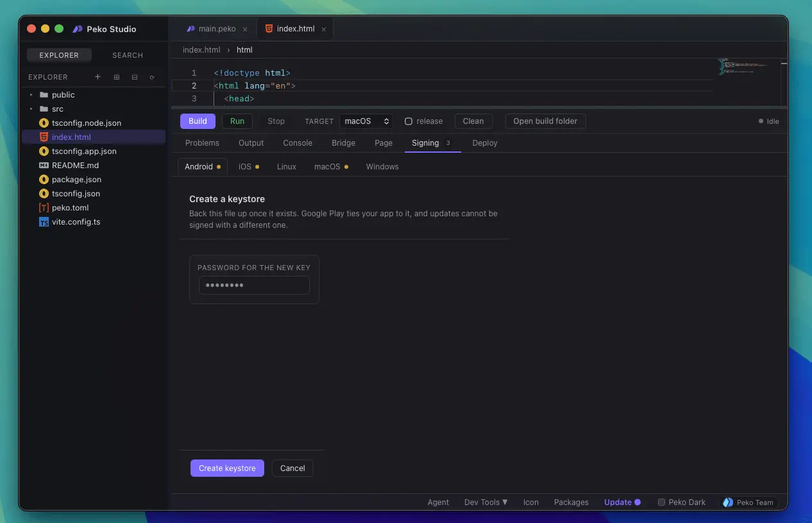The height and width of the screenshot is (523, 812).
Task: Select the Signing panel tab
Action: click(x=432, y=143)
